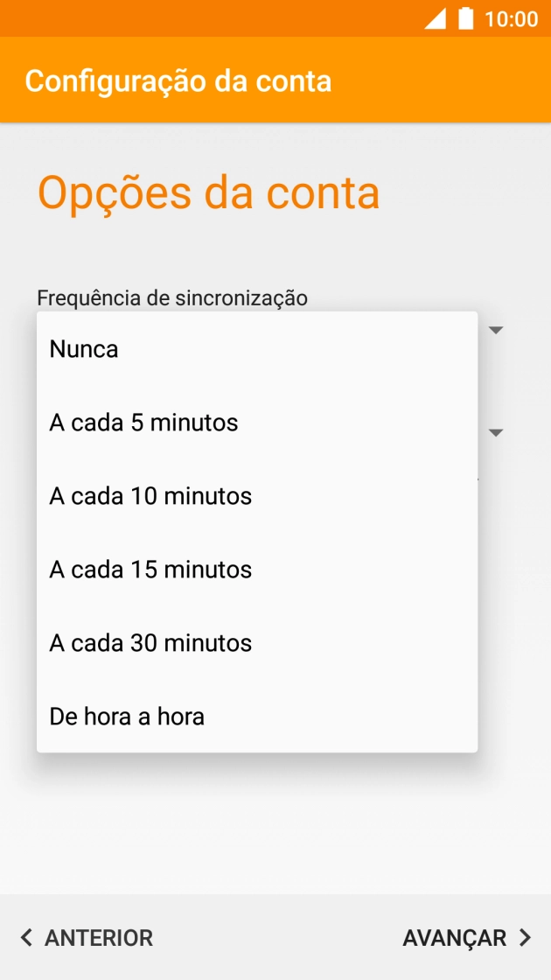The image size is (551, 980).
Task: Click the clock showing 10:00
Action: pyautogui.click(x=512, y=17)
